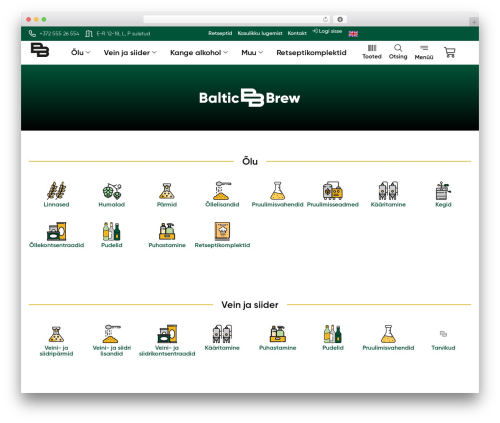Open Pudelid icon in Vein ja siider section
This screenshot has width=500, height=423.
point(333,334)
